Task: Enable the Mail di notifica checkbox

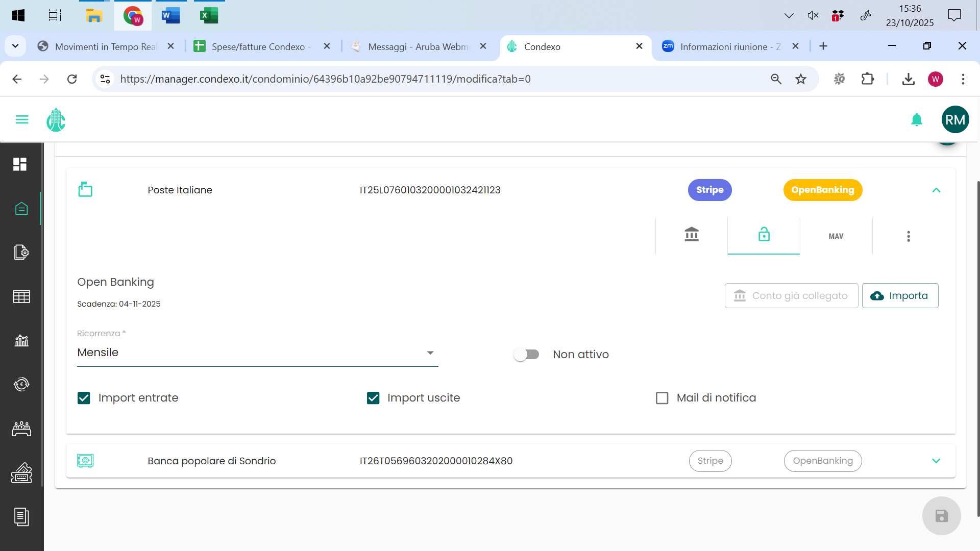Action: pyautogui.click(x=662, y=398)
